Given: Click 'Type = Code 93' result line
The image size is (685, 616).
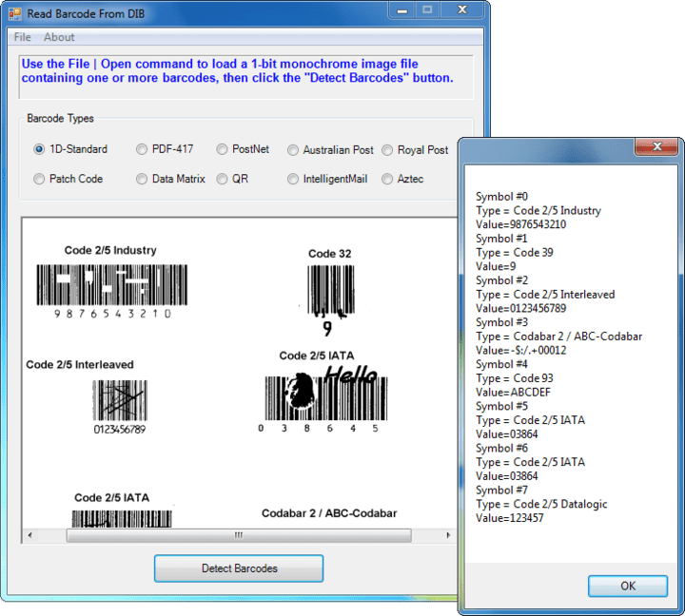Looking at the screenshot, I should pos(515,378).
